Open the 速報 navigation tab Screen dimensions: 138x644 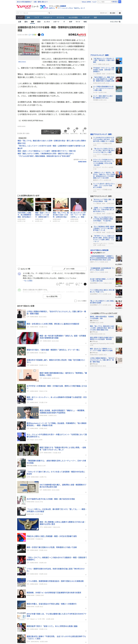click(x=28, y=17)
